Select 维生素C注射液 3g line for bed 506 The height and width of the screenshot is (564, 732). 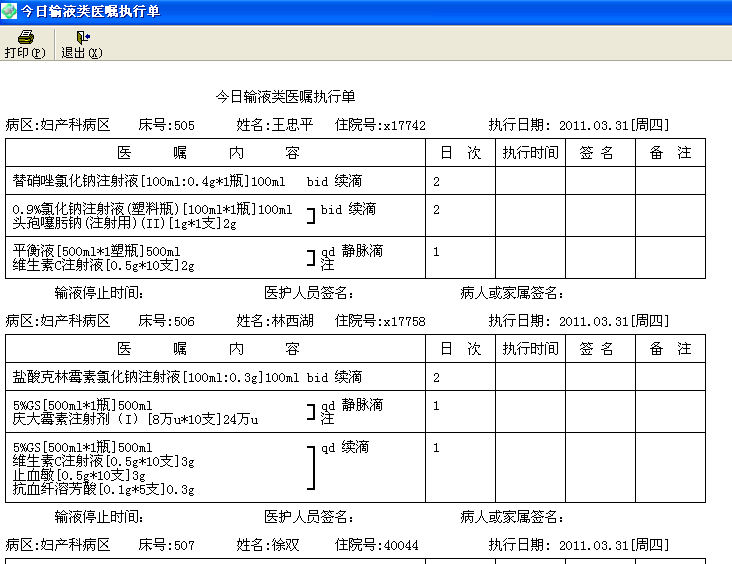click(103, 461)
